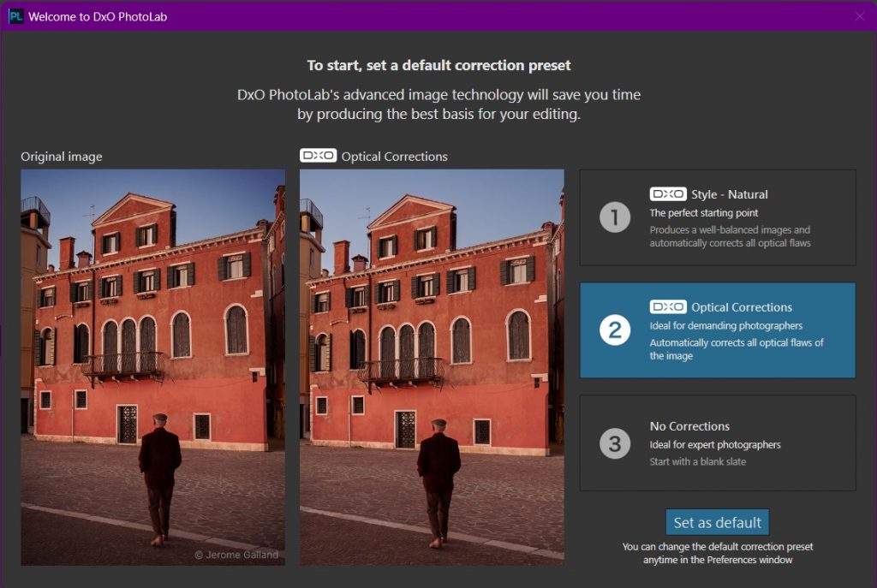877x588 pixels.
Task: Select the Style - Natural preset option
Action: [x=718, y=217]
